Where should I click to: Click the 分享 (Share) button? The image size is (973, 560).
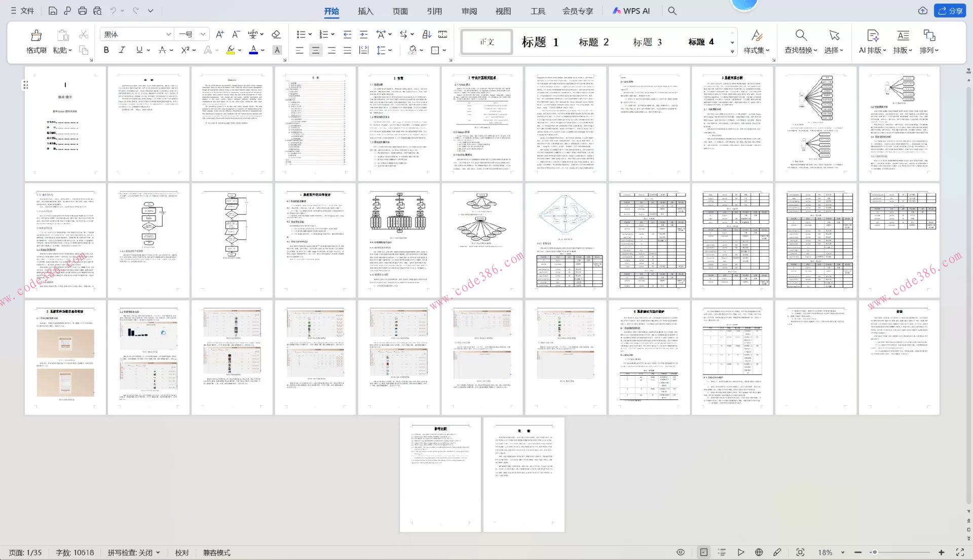tap(950, 11)
